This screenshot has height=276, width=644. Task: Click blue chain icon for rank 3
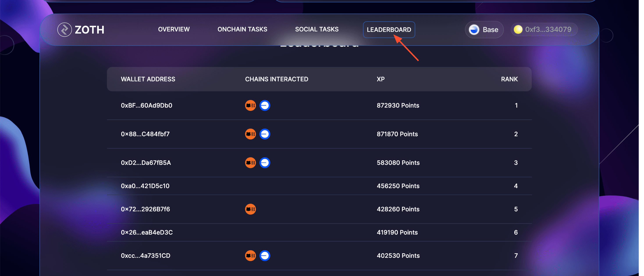click(x=265, y=163)
